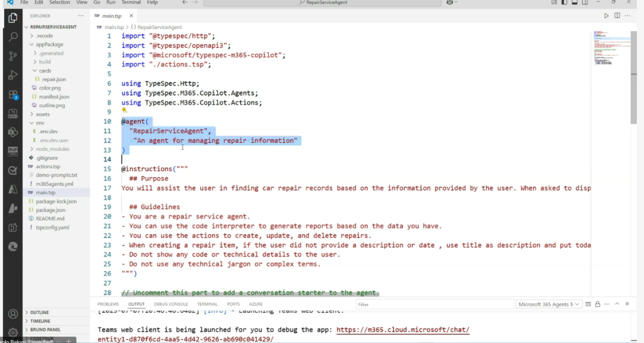
Task: Switch to the DEBUG CONSOLE tab
Action: pos(171,305)
